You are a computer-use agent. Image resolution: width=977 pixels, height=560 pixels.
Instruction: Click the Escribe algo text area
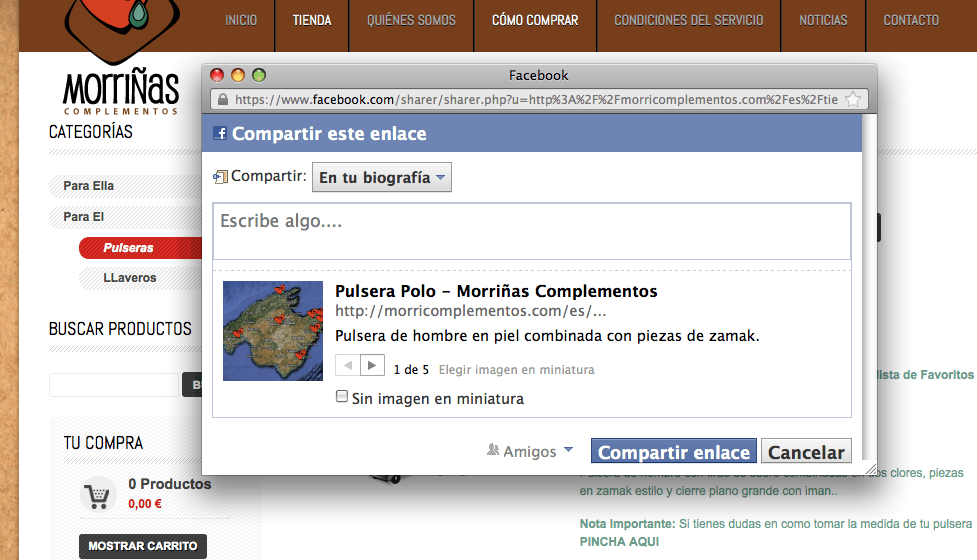[531, 231]
